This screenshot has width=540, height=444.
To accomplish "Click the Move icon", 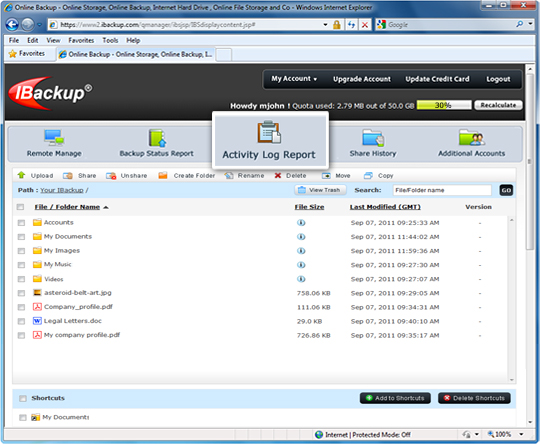I will click(326, 176).
